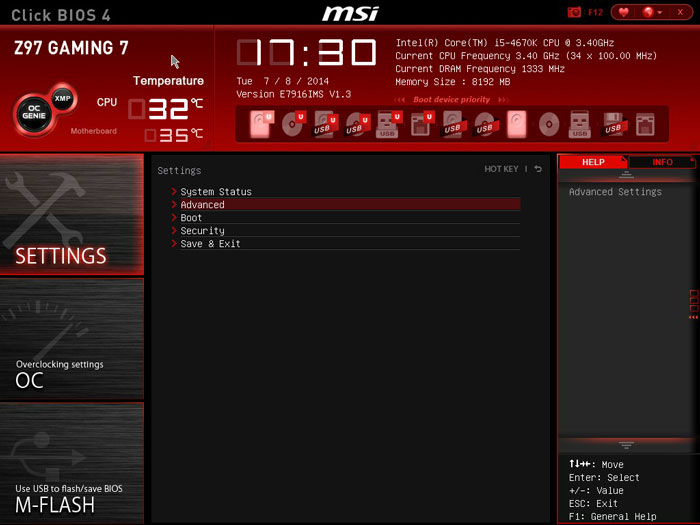
Task: Click Version E7916IMS V1.3 text
Action: tap(294, 94)
